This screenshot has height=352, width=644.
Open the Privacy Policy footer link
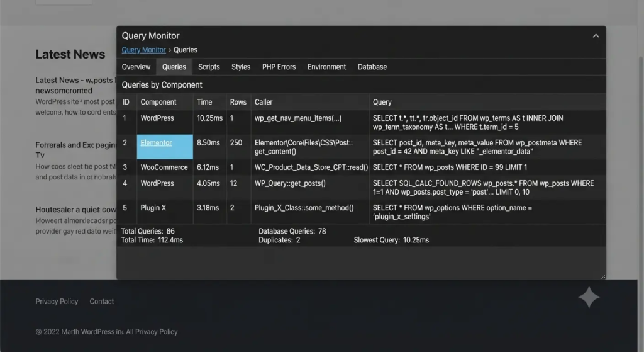click(x=57, y=302)
